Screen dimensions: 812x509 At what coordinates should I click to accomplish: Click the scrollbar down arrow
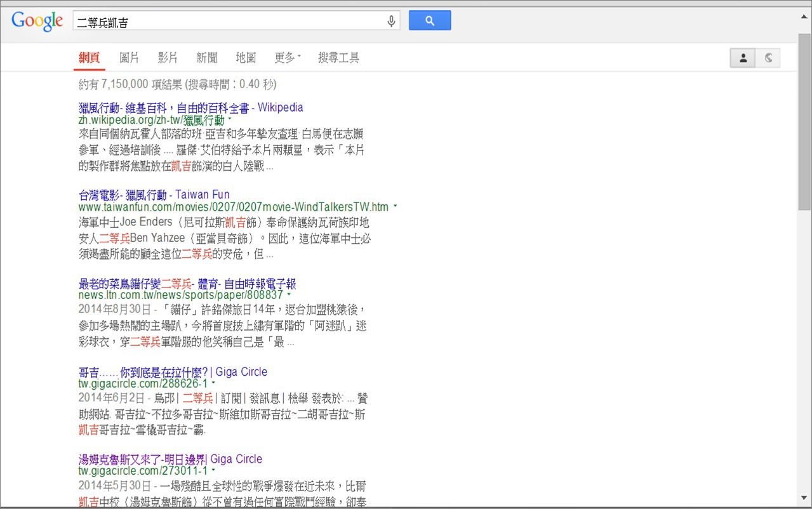pos(805,498)
